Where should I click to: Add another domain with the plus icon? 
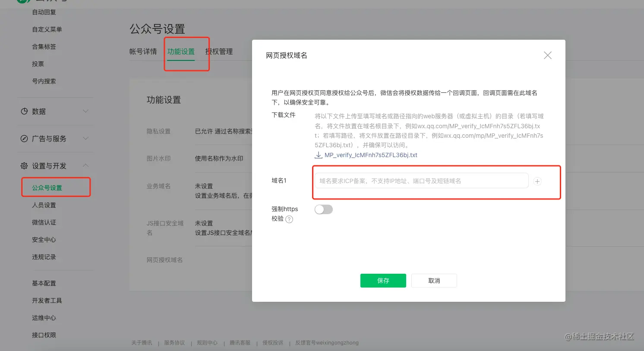(x=537, y=181)
